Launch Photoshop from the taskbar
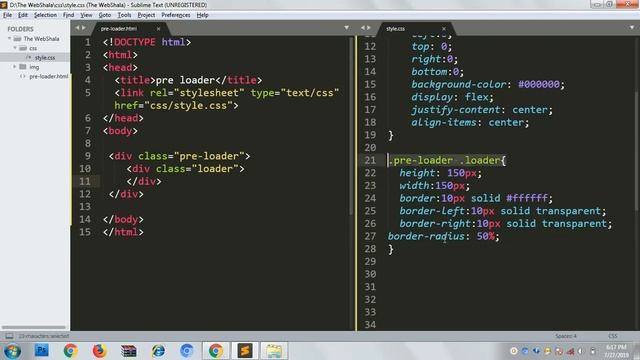The height and width of the screenshot is (360, 640). coord(42,351)
